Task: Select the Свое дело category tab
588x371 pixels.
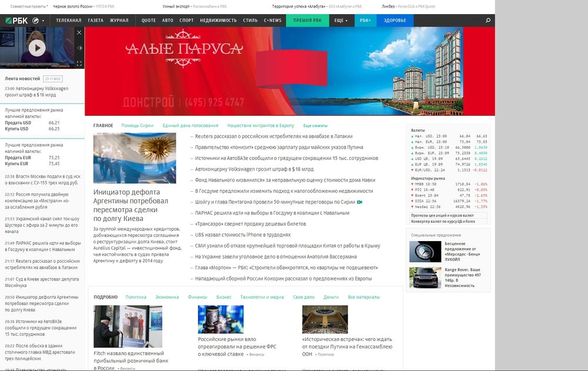Action: (303, 297)
